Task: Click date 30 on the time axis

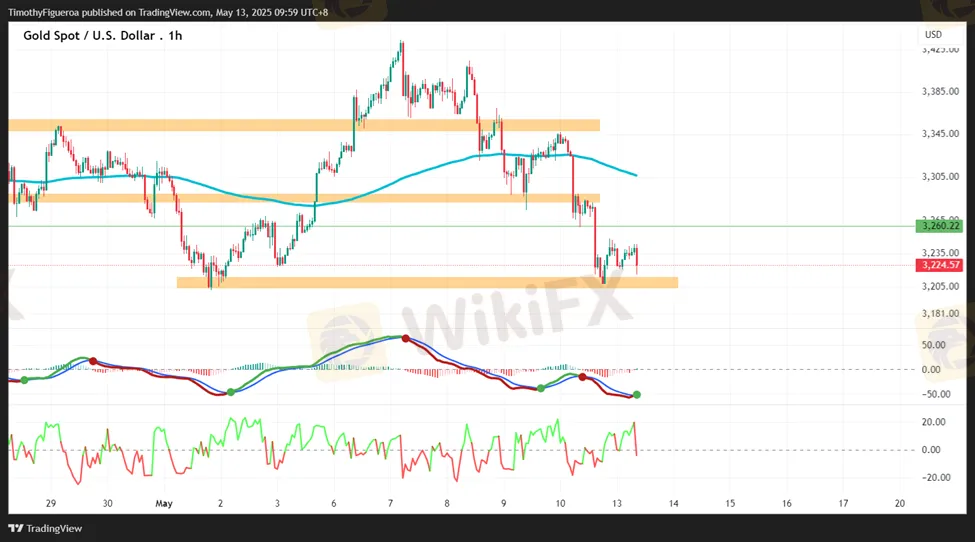Action: (x=108, y=503)
